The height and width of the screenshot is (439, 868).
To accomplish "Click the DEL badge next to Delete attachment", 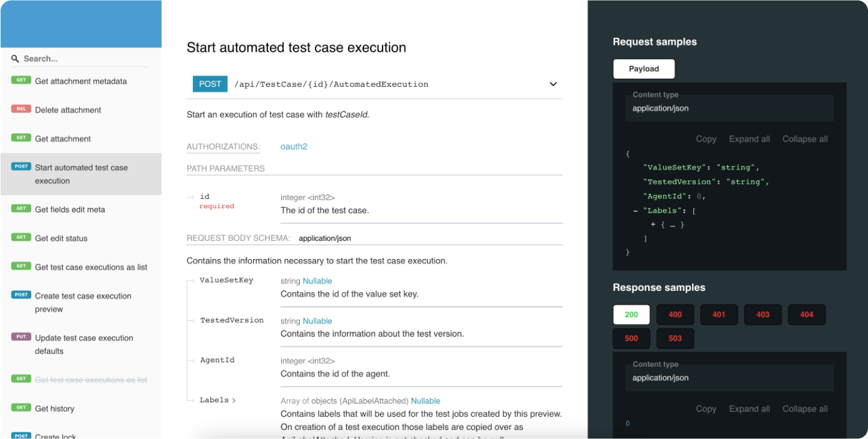I will (20, 110).
